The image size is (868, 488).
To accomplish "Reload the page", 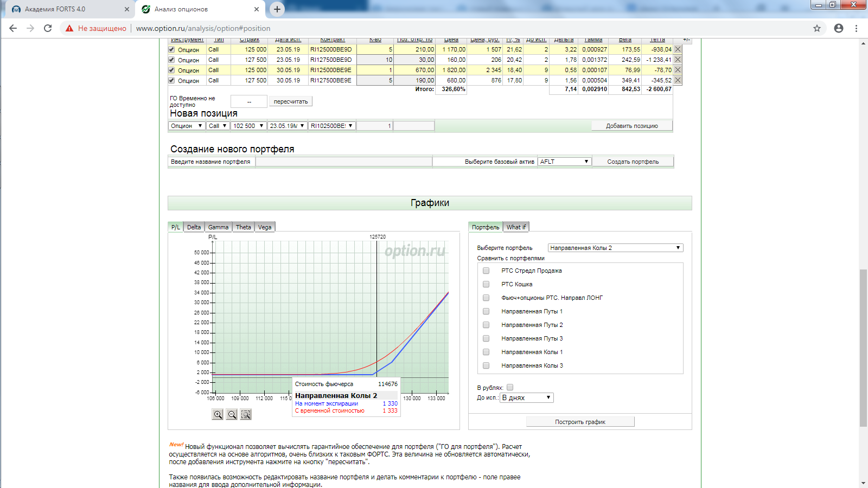I will [48, 28].
